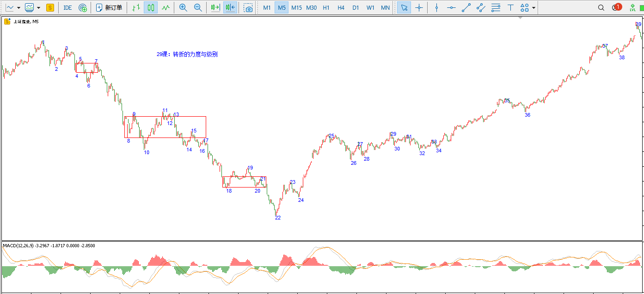Take a chart screenshot with camera icon
Viewport: 644px width, 294px height.
[x=248, y=7]
